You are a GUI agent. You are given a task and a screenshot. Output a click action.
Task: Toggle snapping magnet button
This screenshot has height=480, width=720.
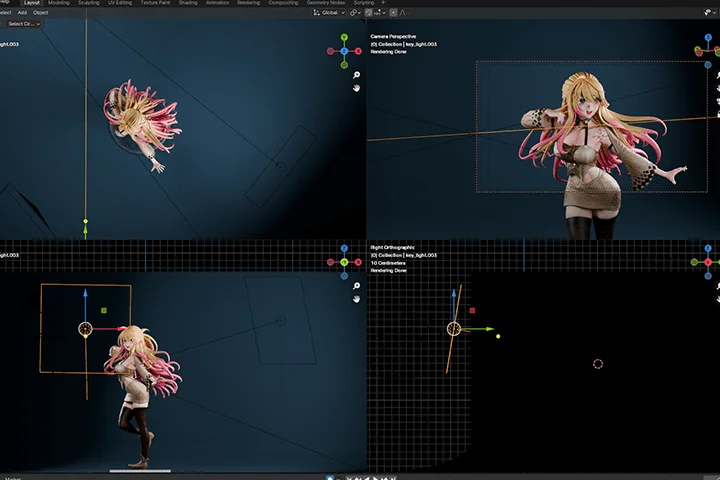368,13
